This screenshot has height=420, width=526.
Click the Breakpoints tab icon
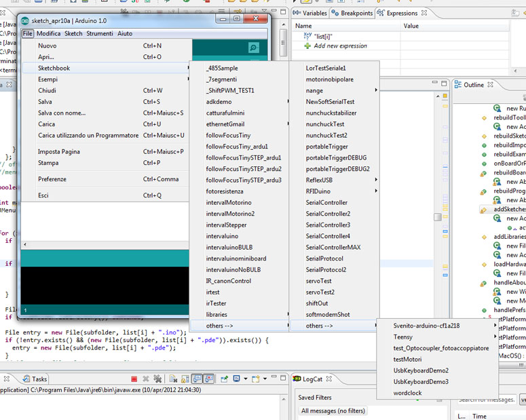coord(335,13)
